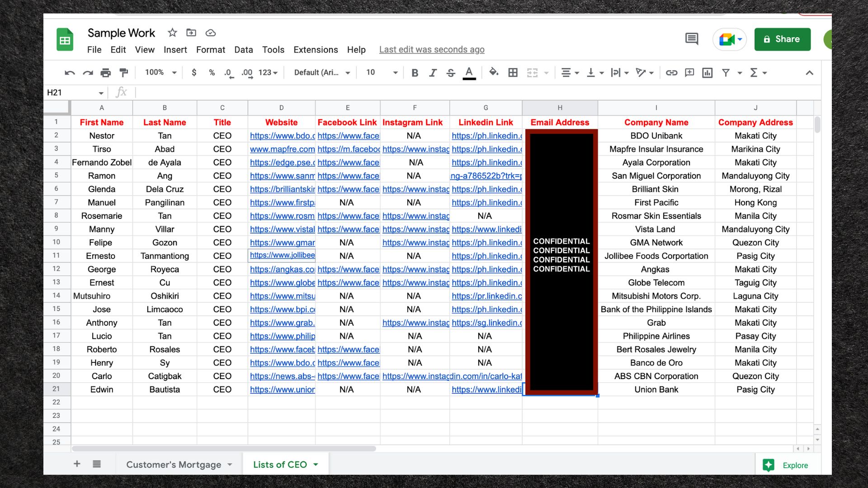Switch to Customer's Mortgage sheet tab

click(x=174, y=465)
